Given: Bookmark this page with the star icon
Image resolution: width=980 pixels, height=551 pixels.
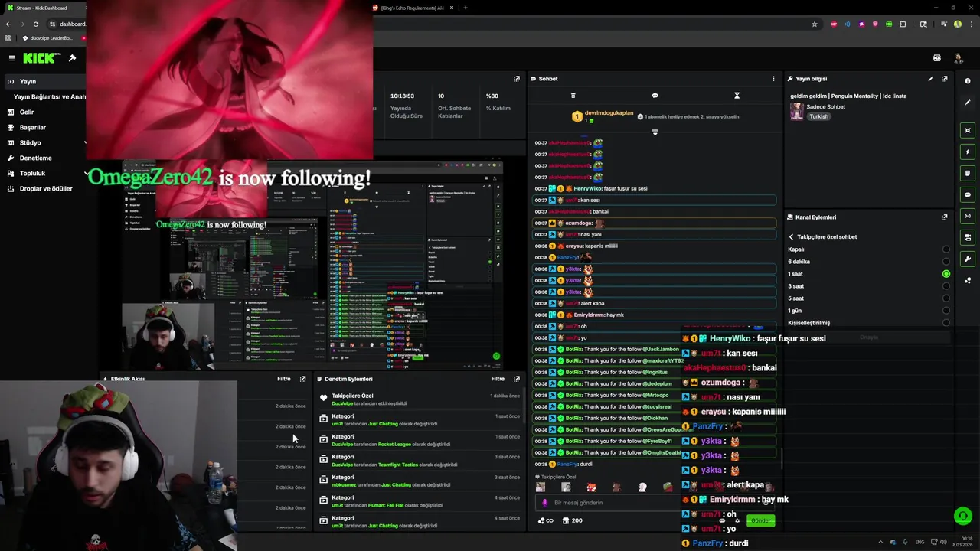Looking at the screenshot, I should [815, 24].
